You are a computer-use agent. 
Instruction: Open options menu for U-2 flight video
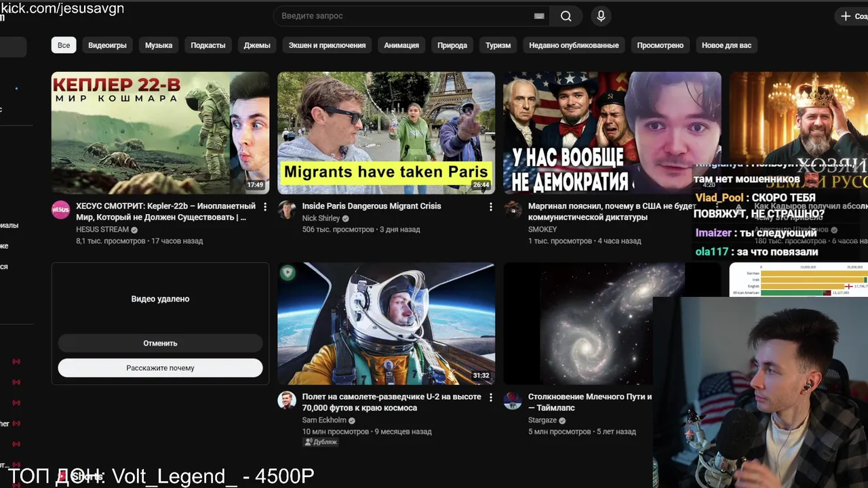491,398
